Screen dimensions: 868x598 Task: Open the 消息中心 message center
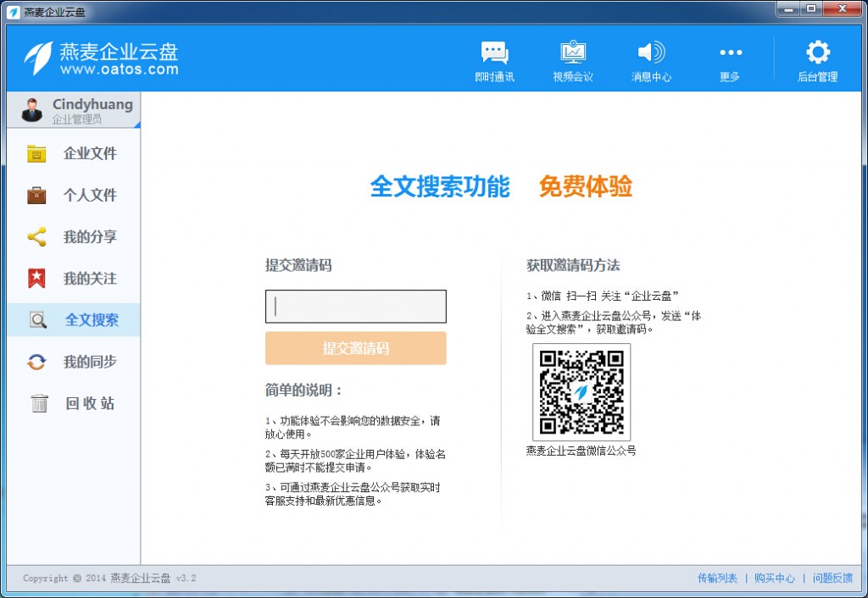pos(650,59)
